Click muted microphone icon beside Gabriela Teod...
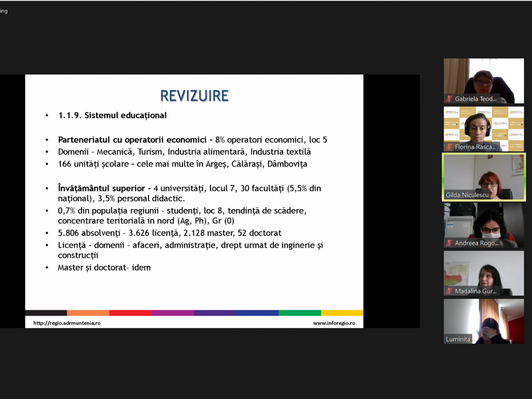Screen dimensions: 532x399 449,99
